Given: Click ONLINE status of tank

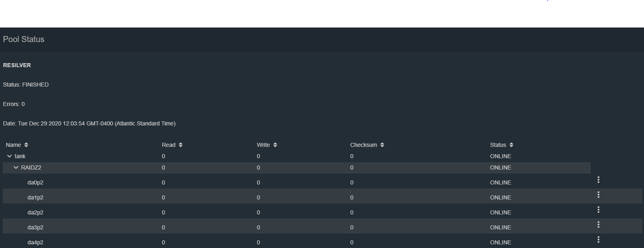Looking at the screenshot, I should click(x=500, y=156).
